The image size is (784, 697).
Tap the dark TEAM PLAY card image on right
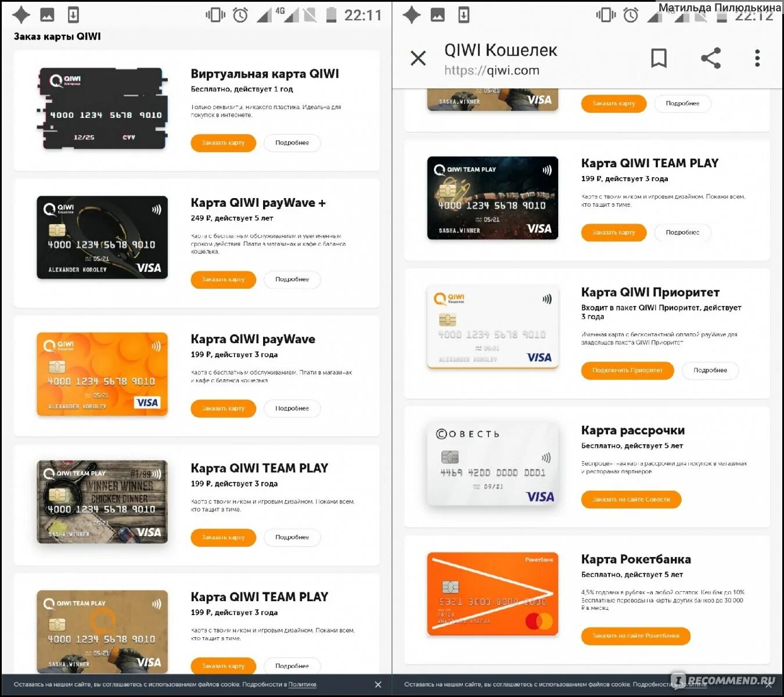tap(492, 198)
